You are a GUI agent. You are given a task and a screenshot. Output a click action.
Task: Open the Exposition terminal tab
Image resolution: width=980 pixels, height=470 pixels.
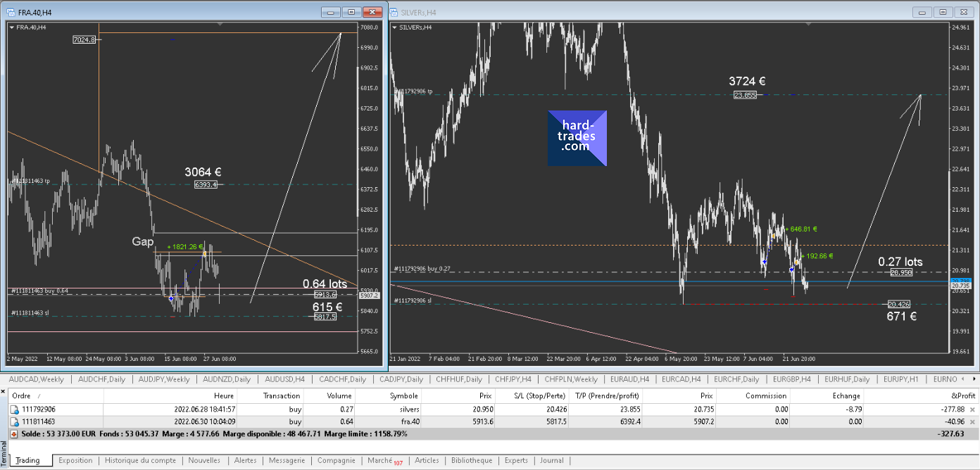click(x=75, y=461)
